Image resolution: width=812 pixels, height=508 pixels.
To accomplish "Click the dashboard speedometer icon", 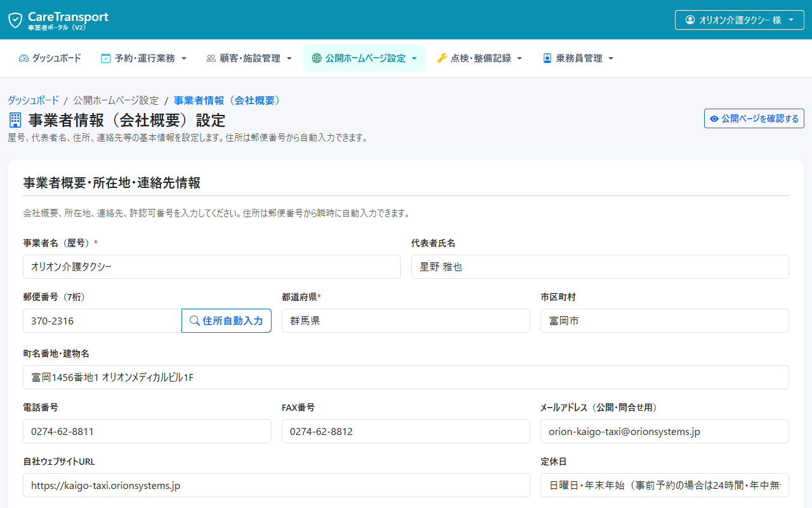I will (x=23, y=58).
